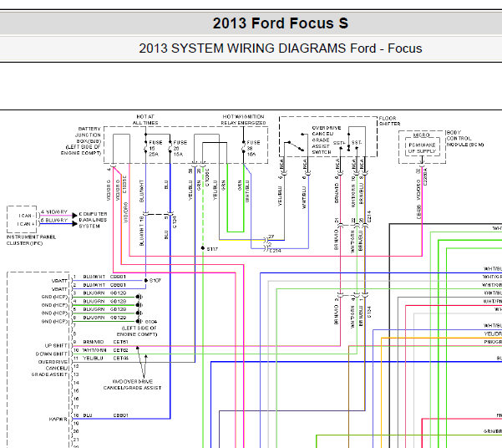Image resolution: width=502 pixels, height=448 pixels.
Task: Click the "G104" ground label
Action: (x=151, y=322)
